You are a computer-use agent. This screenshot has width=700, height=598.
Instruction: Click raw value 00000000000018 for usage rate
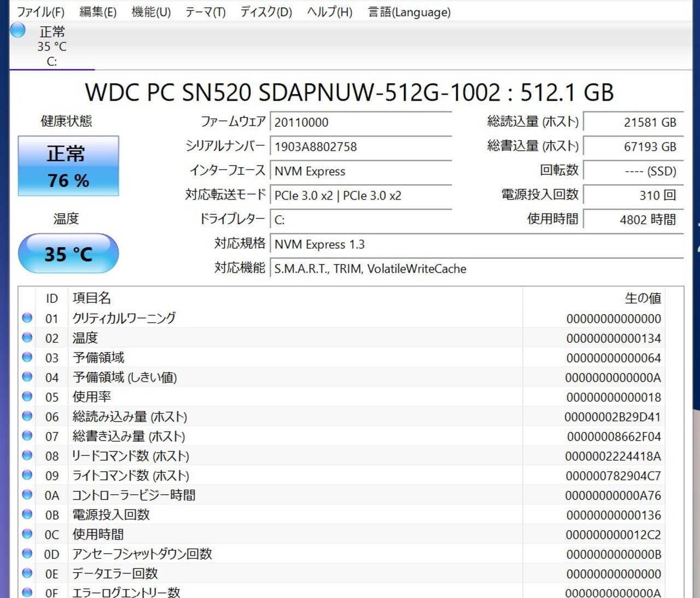(614, 397)
